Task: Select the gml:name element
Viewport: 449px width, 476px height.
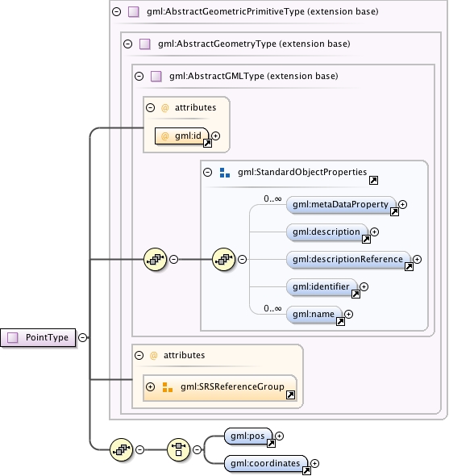Action: [314, 315]
